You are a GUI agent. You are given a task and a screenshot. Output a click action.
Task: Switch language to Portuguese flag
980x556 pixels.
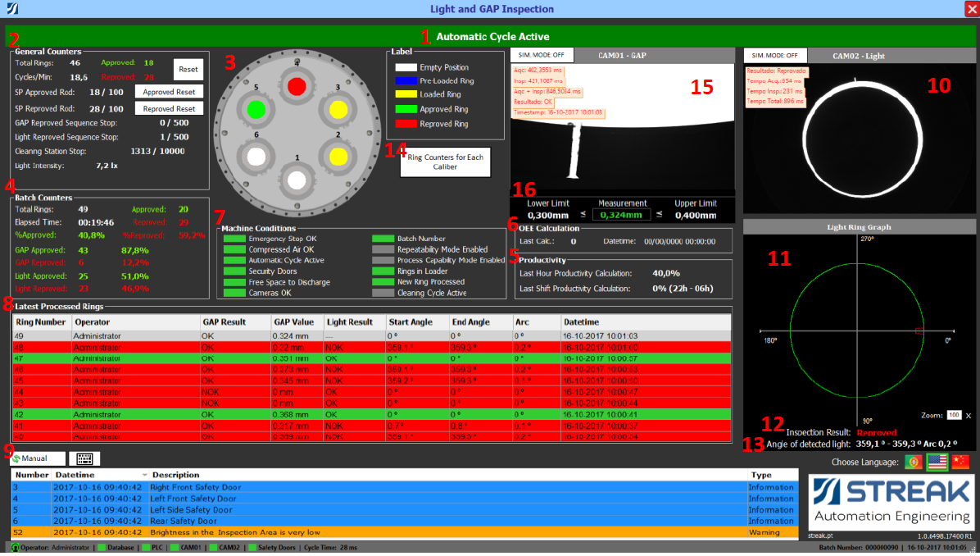914,463
